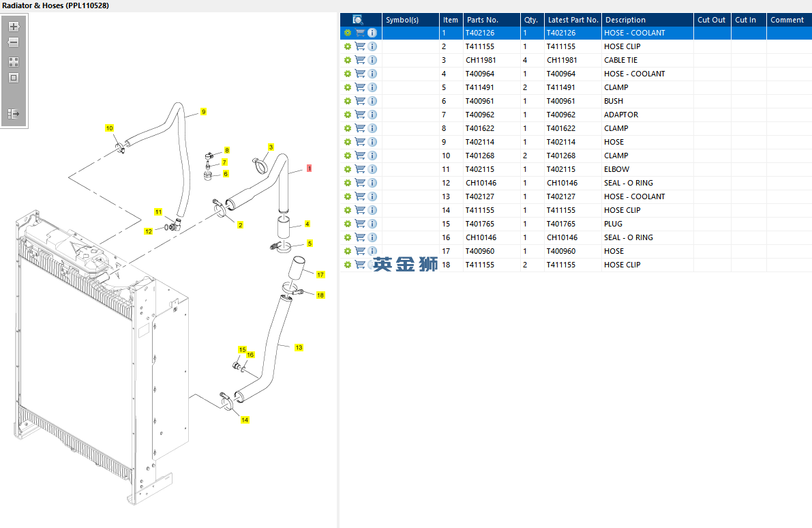Viewport: 812px width, 528px height.
Task: Add T411155 HOSE CLIP item 2 to cart
Action: coord(360,46)
